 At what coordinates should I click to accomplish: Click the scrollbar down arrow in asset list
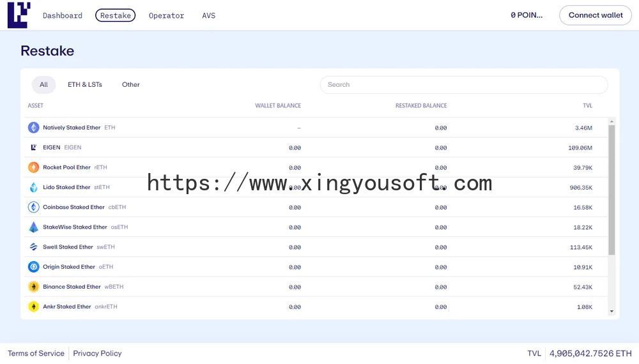(612, 312)
